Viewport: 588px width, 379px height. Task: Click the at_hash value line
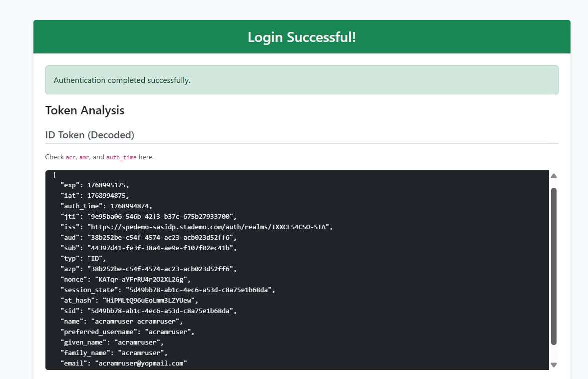[150, 301]
